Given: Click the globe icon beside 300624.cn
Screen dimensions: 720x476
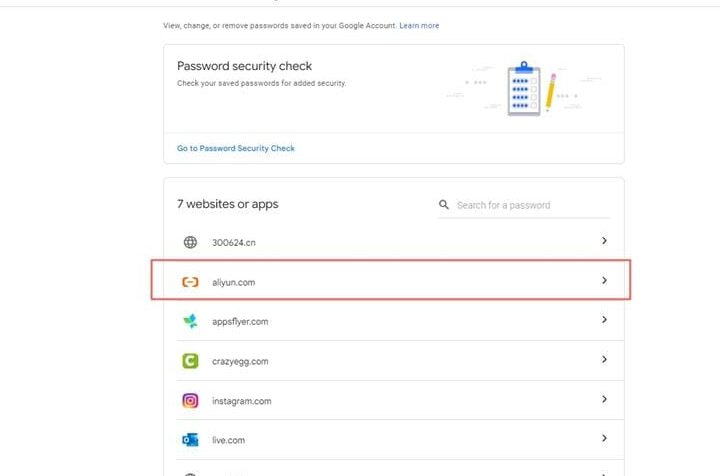Looking at the screenshot, I should (x=190, y=242).
